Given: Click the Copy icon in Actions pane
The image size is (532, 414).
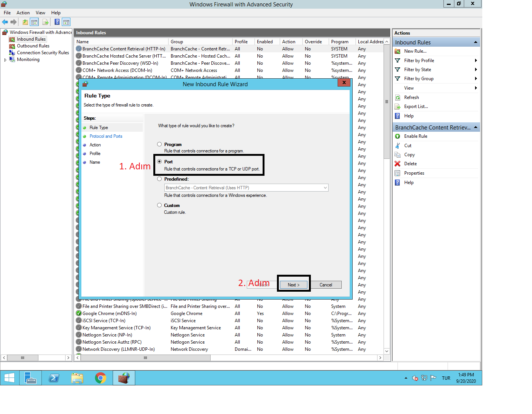Looking at the screenshot, I should [397, 155].
